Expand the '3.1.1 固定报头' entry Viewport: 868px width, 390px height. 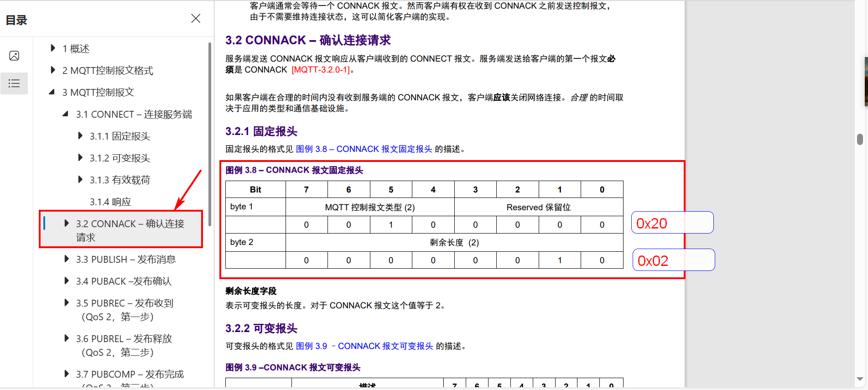(x=80, y=136)
